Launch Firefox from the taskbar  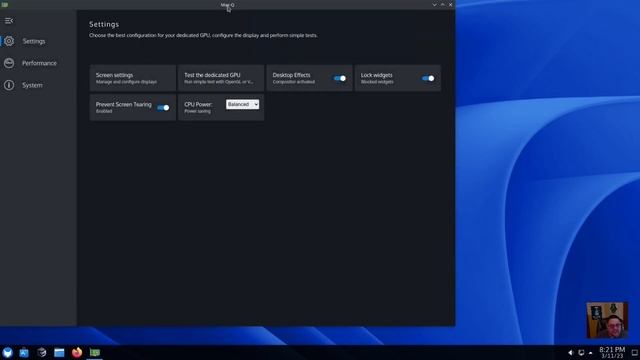[77, 352]
